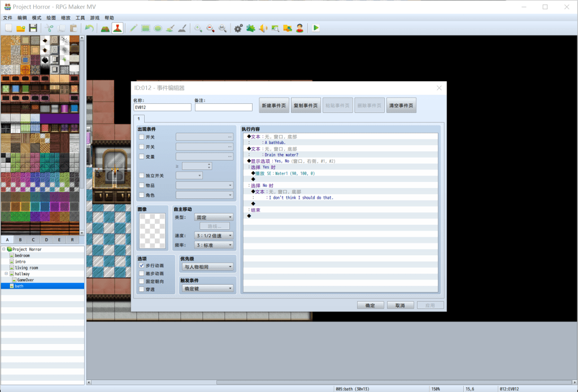Click the 新建事件页 button

pyautogui.click(x=273, y=106)
